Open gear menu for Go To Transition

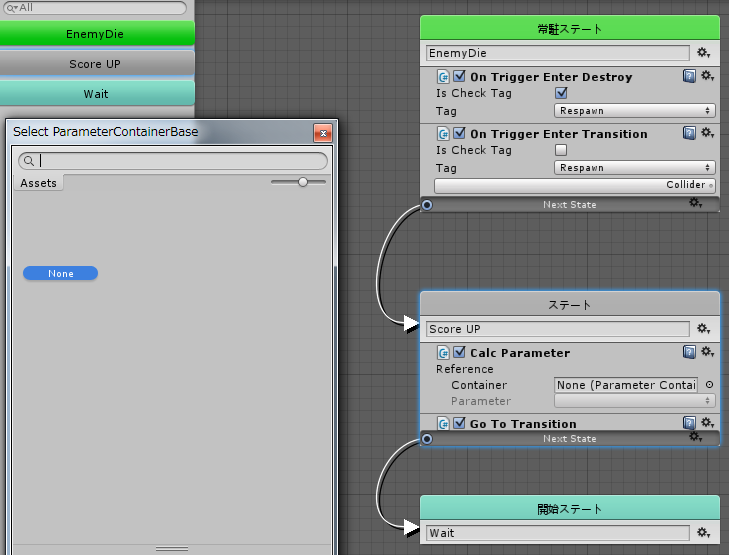[707, 423]
